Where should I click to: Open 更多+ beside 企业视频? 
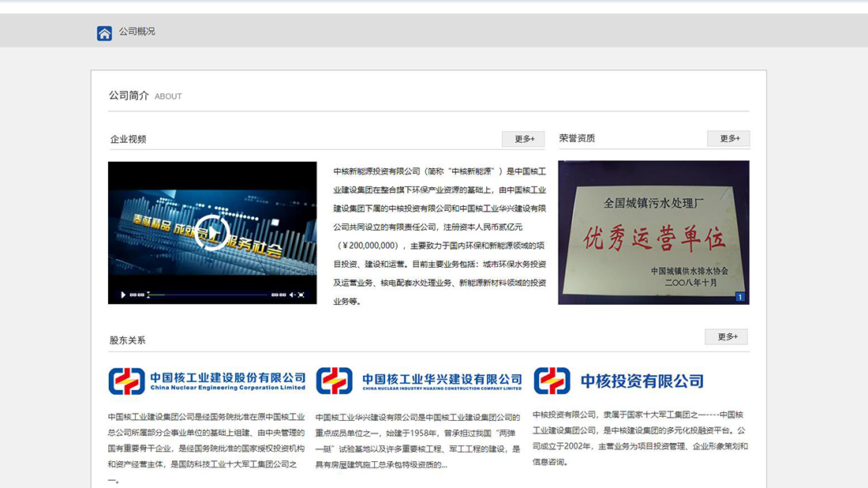click(523, 139)
